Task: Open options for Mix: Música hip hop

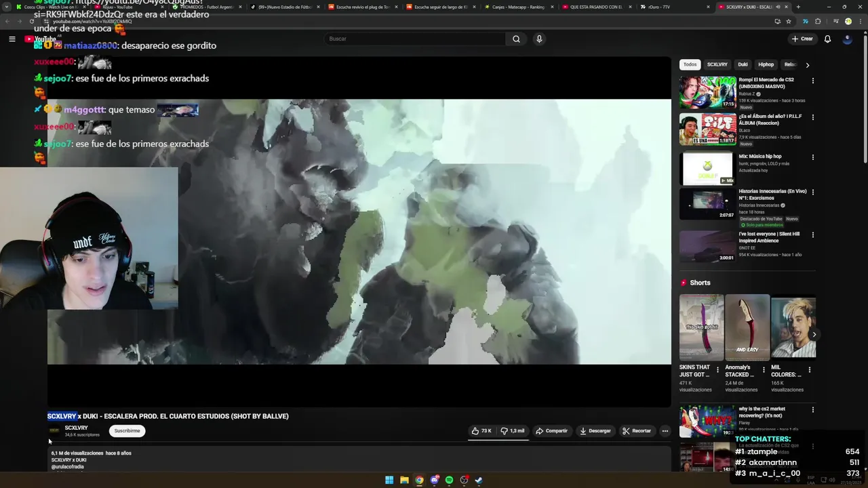Action: point(812,157)
